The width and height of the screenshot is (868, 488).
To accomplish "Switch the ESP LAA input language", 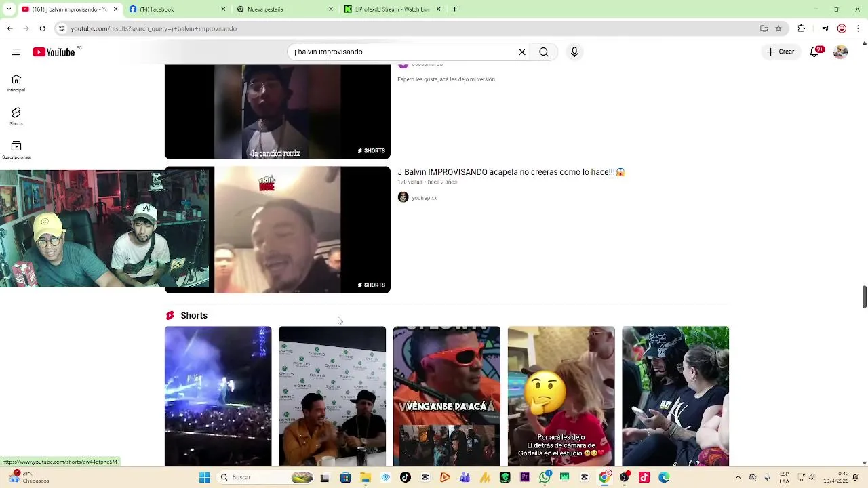I will [784, 477].
